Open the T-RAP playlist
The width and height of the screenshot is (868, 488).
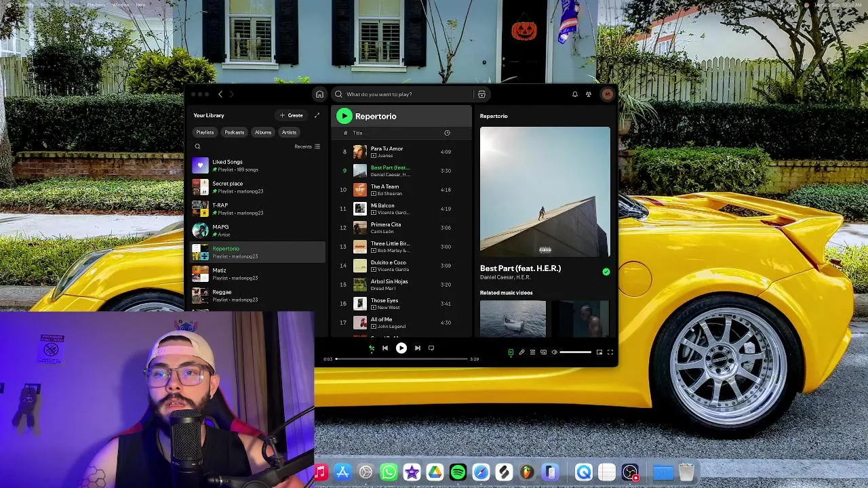[x=258, y=209]
